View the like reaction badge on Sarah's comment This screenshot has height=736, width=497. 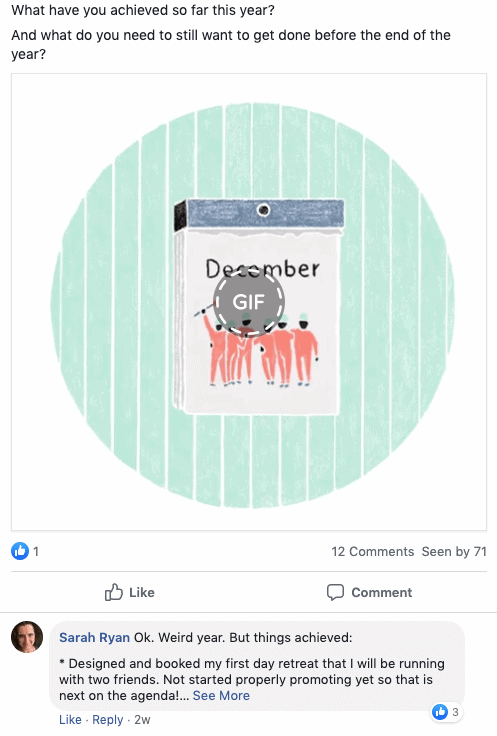(440, 712)
